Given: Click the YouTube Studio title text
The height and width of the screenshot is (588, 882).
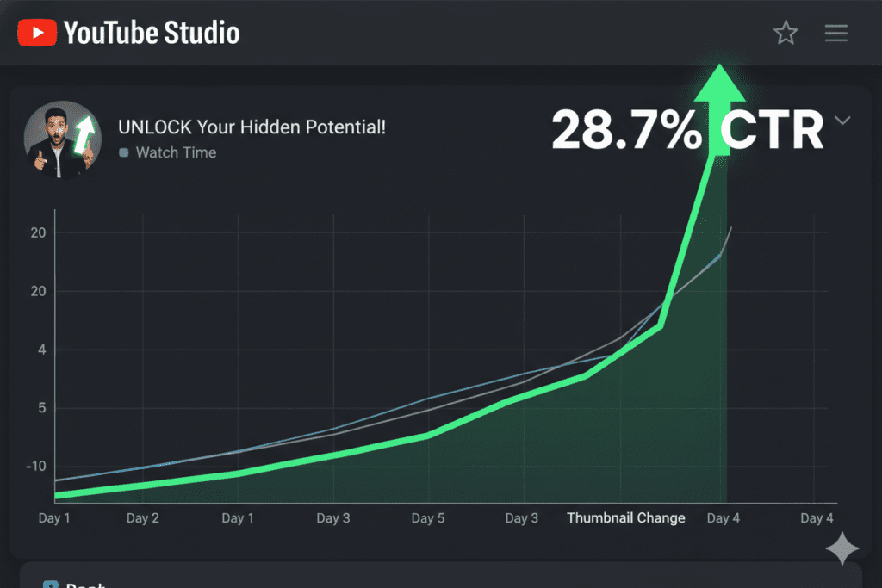Looking at the screenshot, I should (x=152, y=34).
